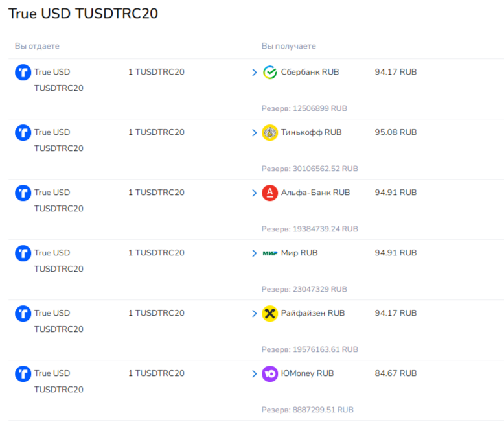Click the 94.91 RUB rate for Альфа-Банк
This screenshot has width=504, height=422.
pyautogui.click(x=396, y=193)
